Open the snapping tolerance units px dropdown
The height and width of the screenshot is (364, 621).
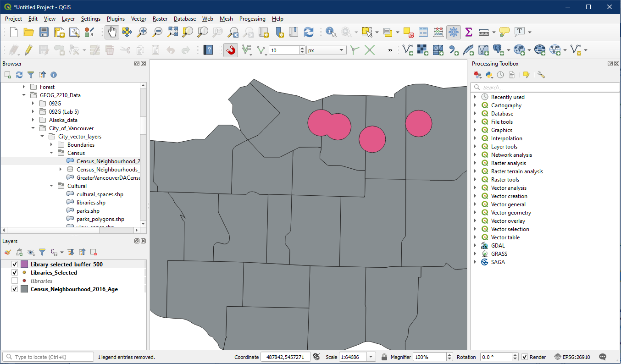327,50
